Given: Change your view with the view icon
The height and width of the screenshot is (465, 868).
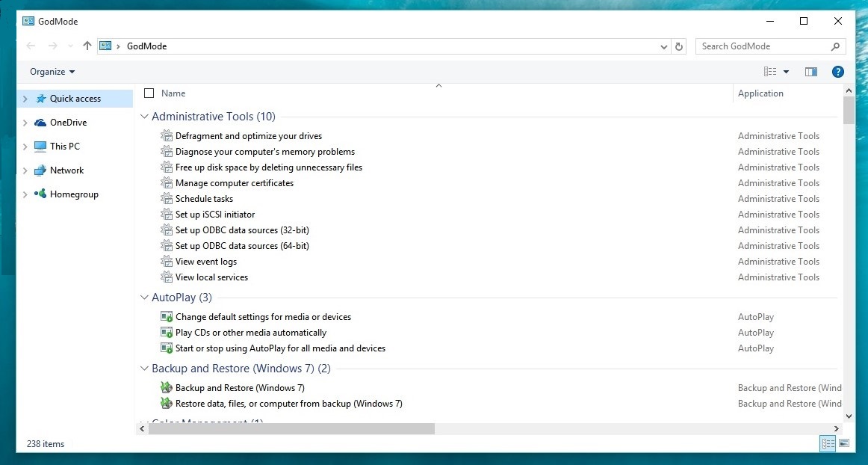Looking at the screenshot, I should (770, 72).
